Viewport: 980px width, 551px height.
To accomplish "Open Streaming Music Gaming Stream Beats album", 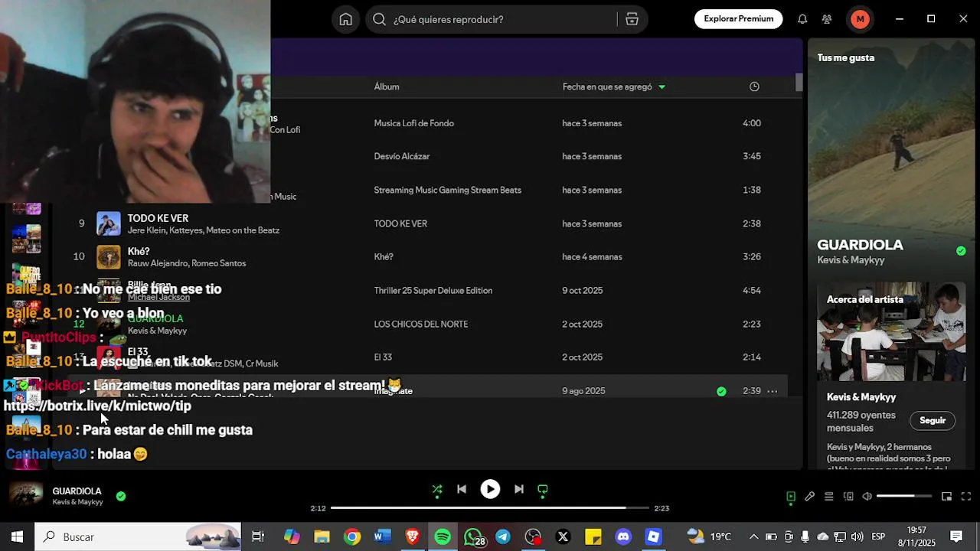I will 447,190.
